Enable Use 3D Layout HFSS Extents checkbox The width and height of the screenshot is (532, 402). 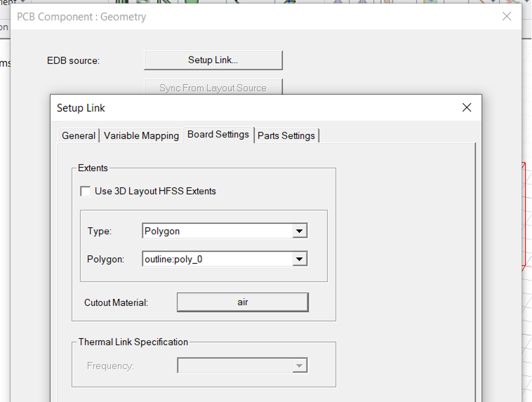coord(86,191)
